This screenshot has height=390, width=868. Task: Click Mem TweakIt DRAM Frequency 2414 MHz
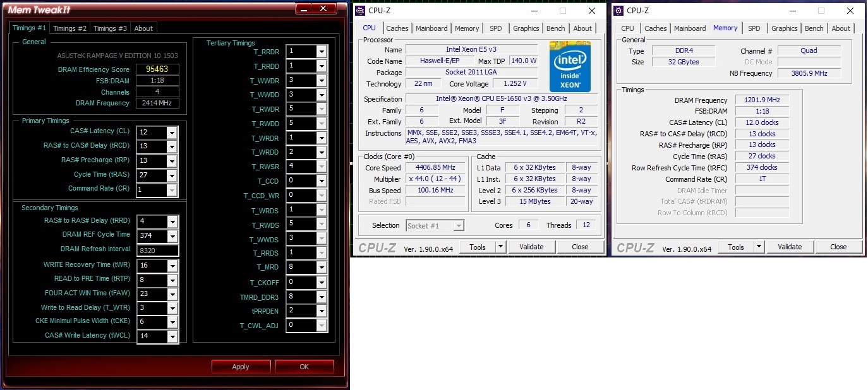(x=157, y=103)
